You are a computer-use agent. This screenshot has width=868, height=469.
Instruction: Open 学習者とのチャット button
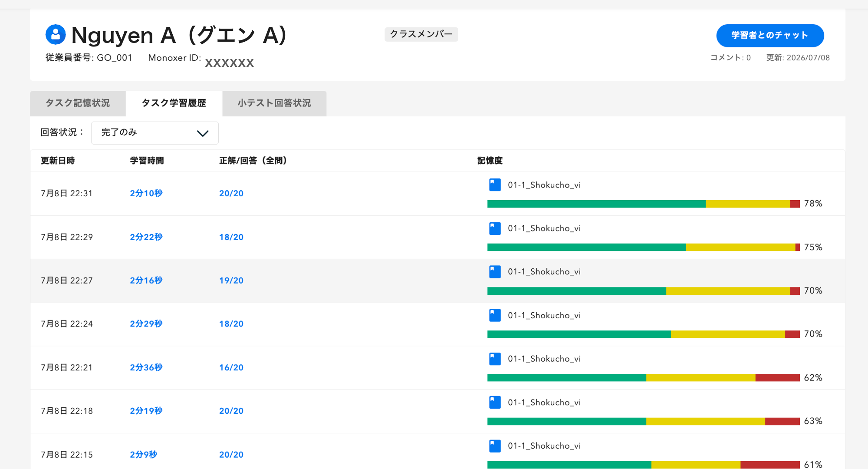click(770, 36)
